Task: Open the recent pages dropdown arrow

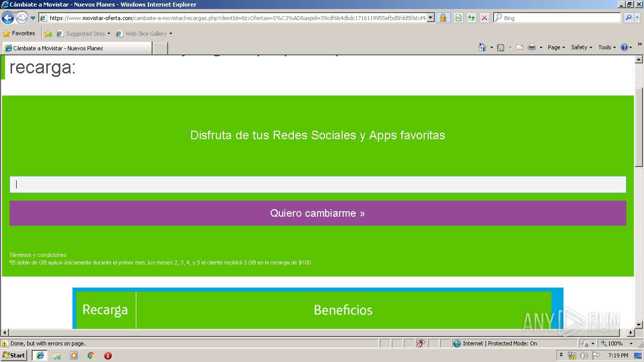Action: coord(33,18)
